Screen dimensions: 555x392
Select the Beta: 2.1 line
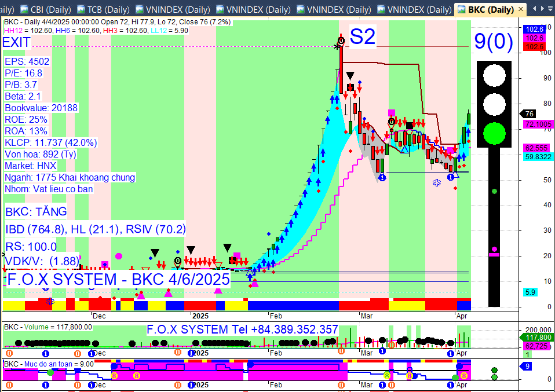(x=23, y=96)
